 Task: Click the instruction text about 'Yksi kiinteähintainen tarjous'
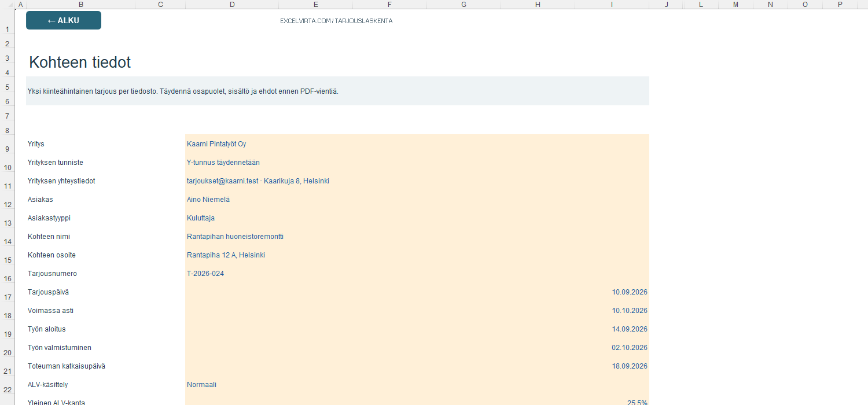(x=183, y=91)
